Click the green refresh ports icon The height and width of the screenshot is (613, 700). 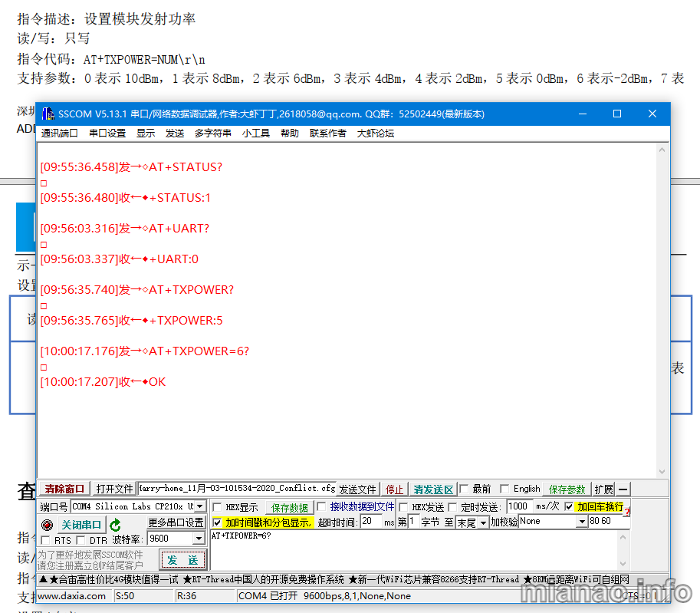[x=115, y=525]
